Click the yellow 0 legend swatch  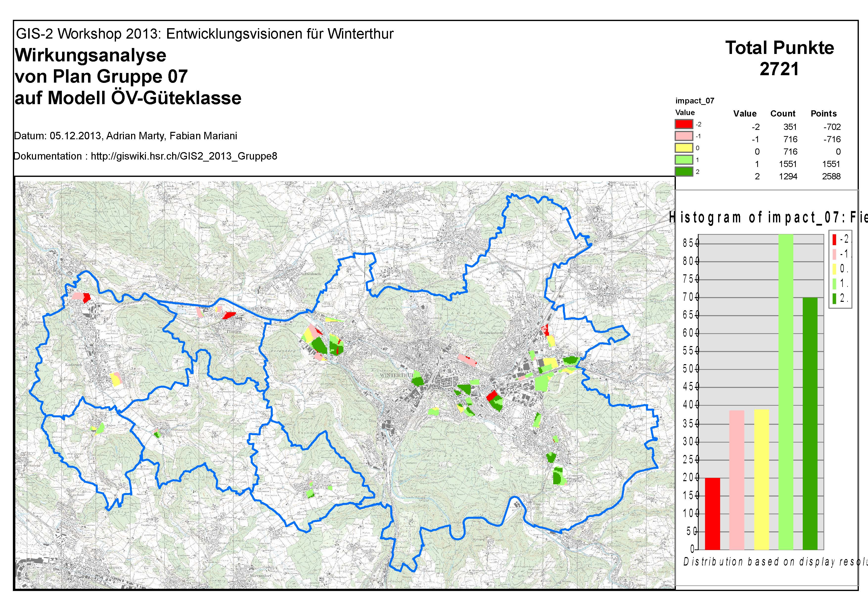[684, 148]
